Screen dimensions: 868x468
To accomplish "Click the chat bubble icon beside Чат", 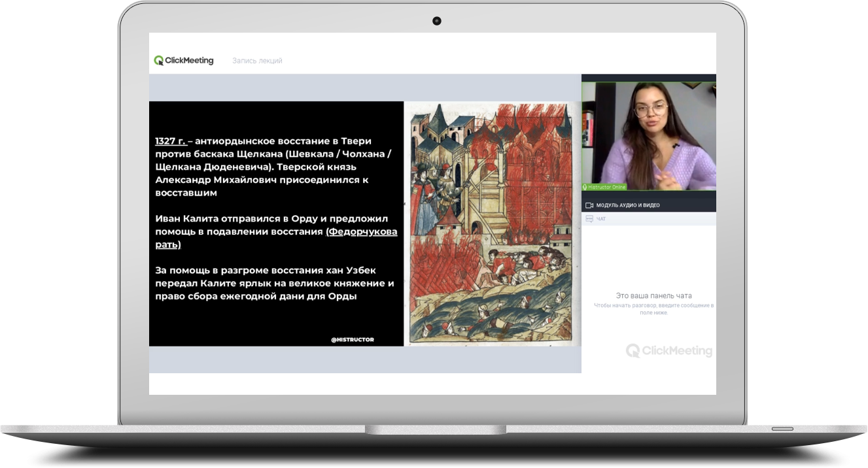I will (589, 219).
